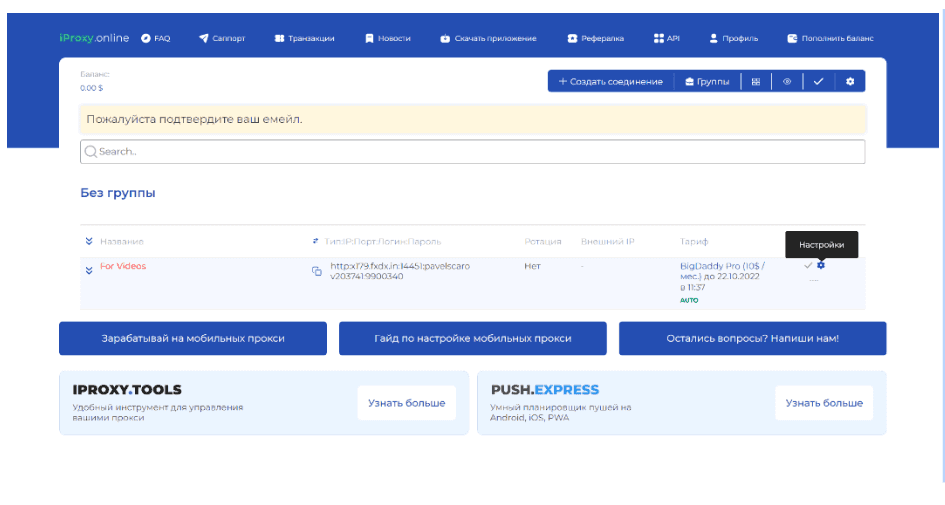Screen dimensions: 945x505
Task: Expand all rows via header double chevron
Action: 89,241
